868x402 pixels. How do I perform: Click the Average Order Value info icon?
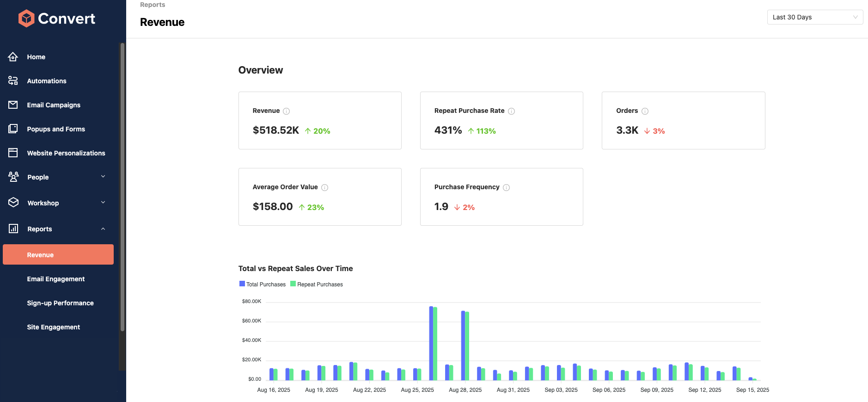tap(325, 187)
